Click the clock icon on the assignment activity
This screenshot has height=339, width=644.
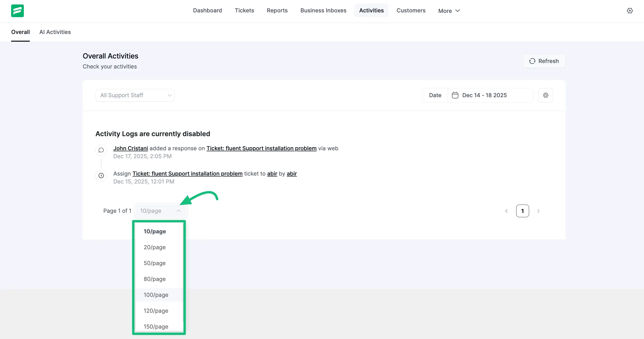(x=101, y=175)
